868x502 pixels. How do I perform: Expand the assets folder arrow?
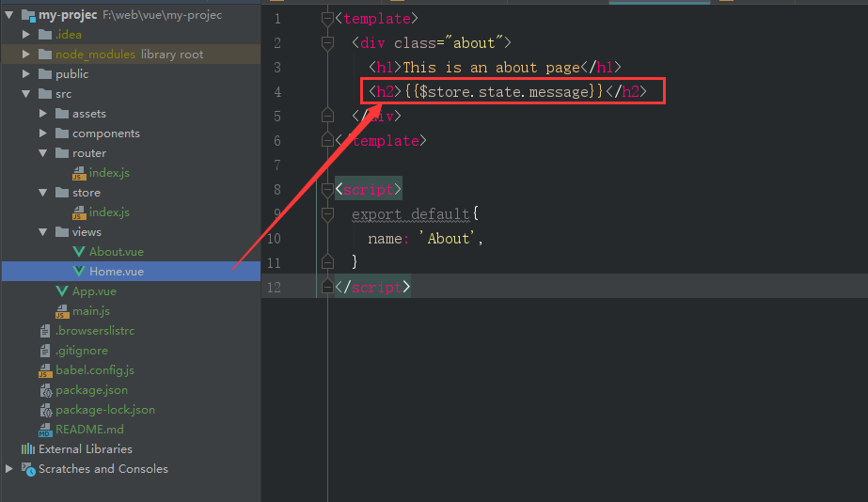coord(43,114)
